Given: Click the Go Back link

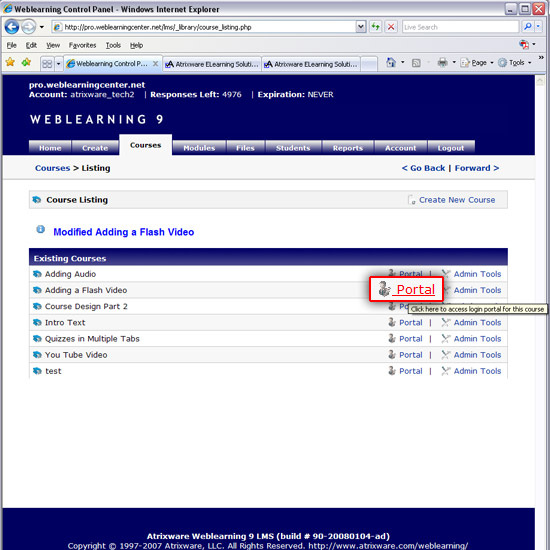Looking at the screenshot, I should click(x=423, y=168).
